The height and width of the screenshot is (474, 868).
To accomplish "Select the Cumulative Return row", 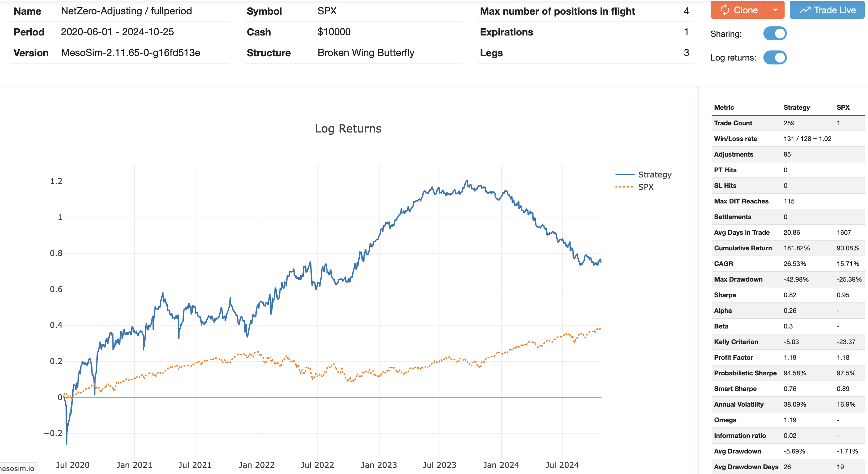I will click(x=743, y=248).
